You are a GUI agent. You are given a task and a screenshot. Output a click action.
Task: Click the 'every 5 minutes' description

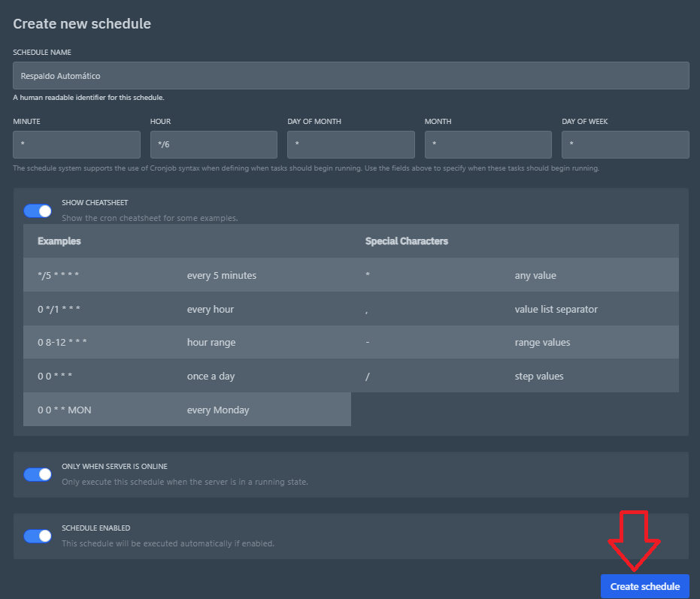click(x=222, y=276)
